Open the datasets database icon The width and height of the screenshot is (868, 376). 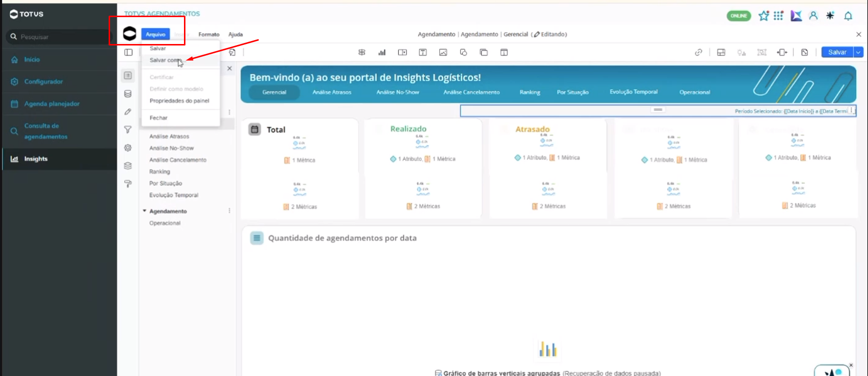tap(128, 94)
